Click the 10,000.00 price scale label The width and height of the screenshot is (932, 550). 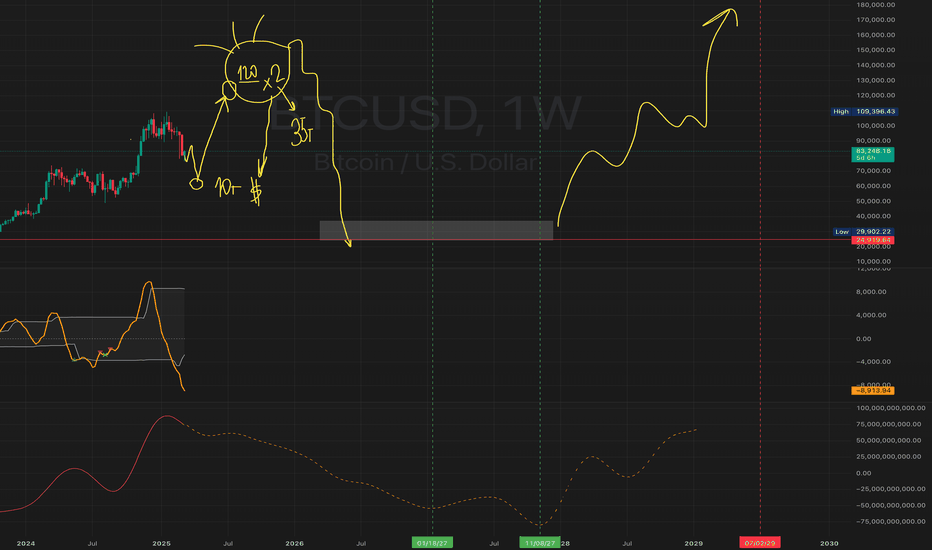874,262
